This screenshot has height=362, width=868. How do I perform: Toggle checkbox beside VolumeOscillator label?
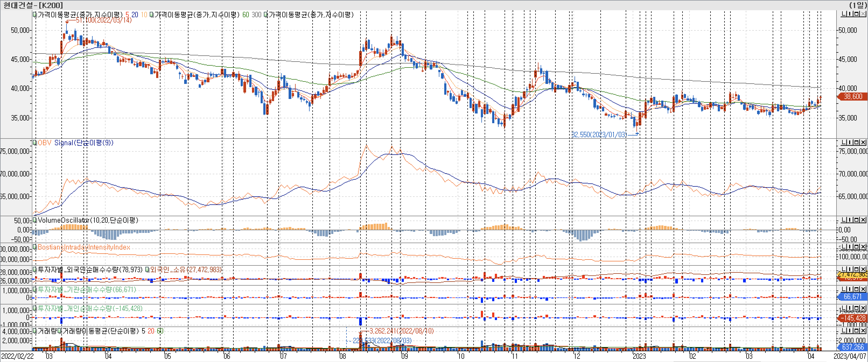pyautogui.click(x=35, y=220)
